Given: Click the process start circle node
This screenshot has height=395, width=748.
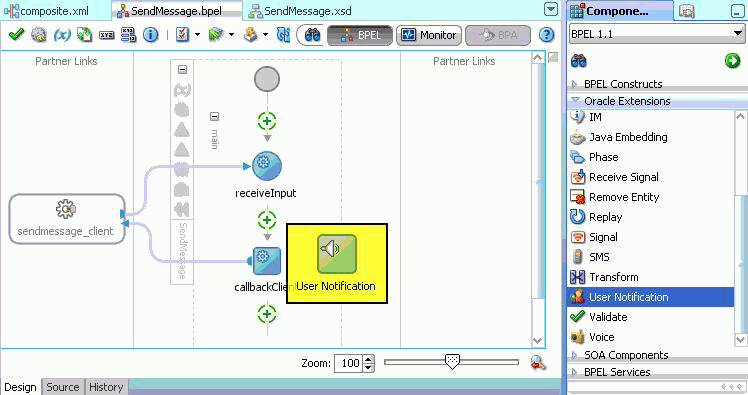Looking at the screenshot, I should (267, 79).
